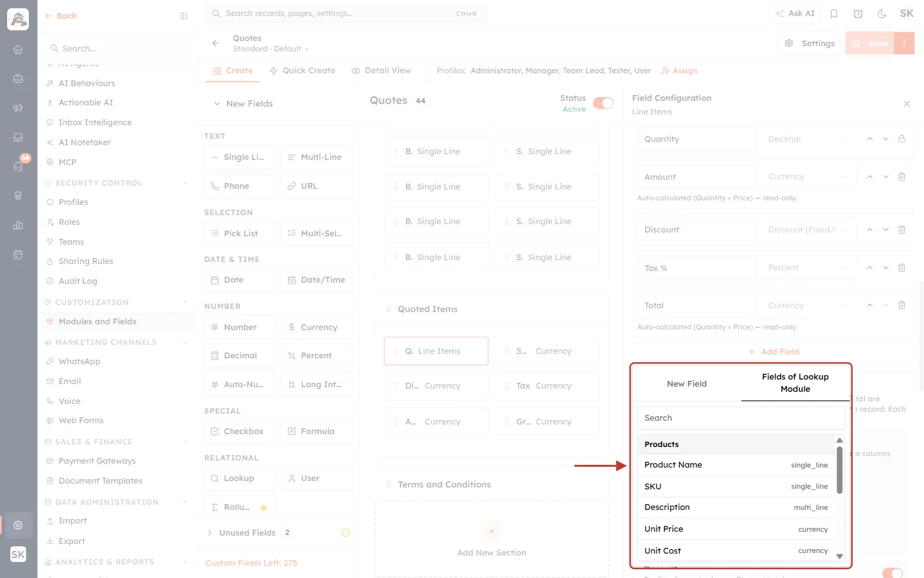
Task: Select Product Name lookup field
Action: [736, 465]
